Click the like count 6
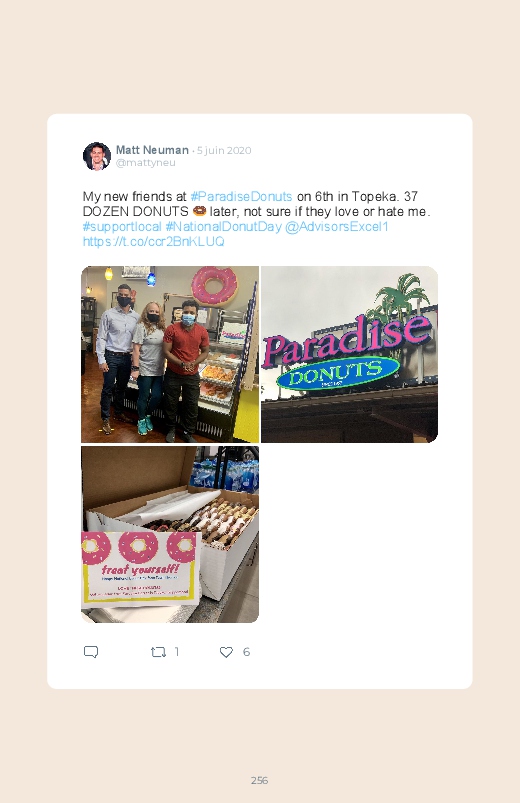The width and height of the screenshot is (520, 803). point(246,652)
